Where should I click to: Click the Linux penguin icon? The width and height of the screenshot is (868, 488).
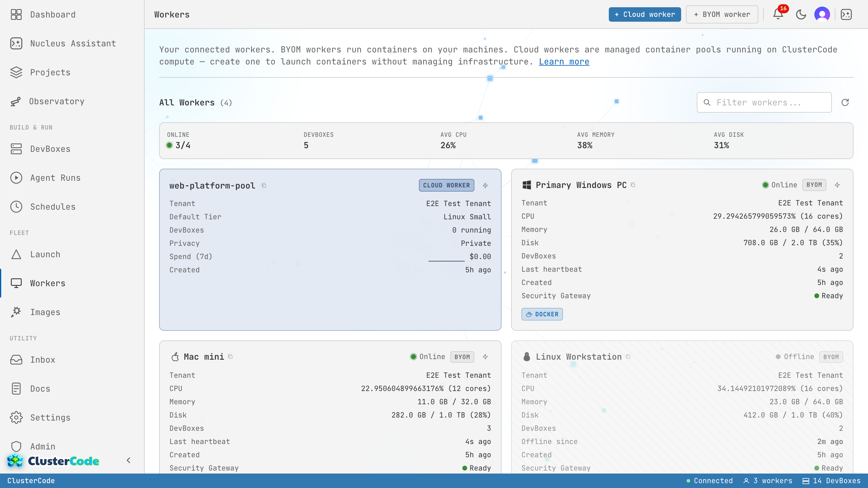(x=527, y=357)
